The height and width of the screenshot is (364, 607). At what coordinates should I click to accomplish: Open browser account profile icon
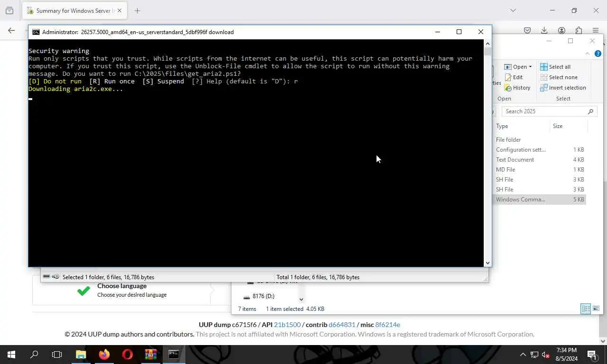coord(561,30)
